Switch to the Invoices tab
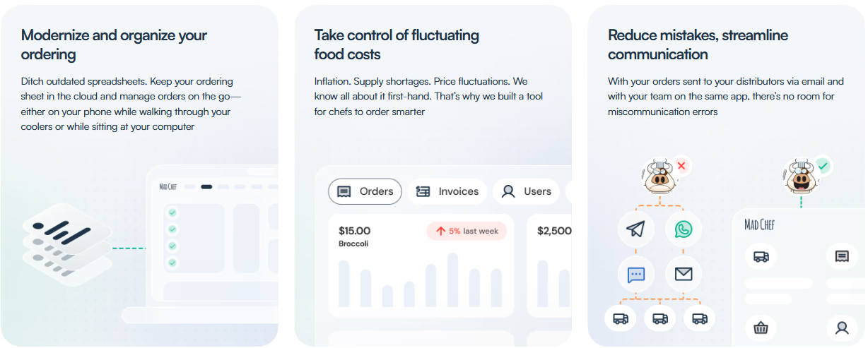 point(447,191)
